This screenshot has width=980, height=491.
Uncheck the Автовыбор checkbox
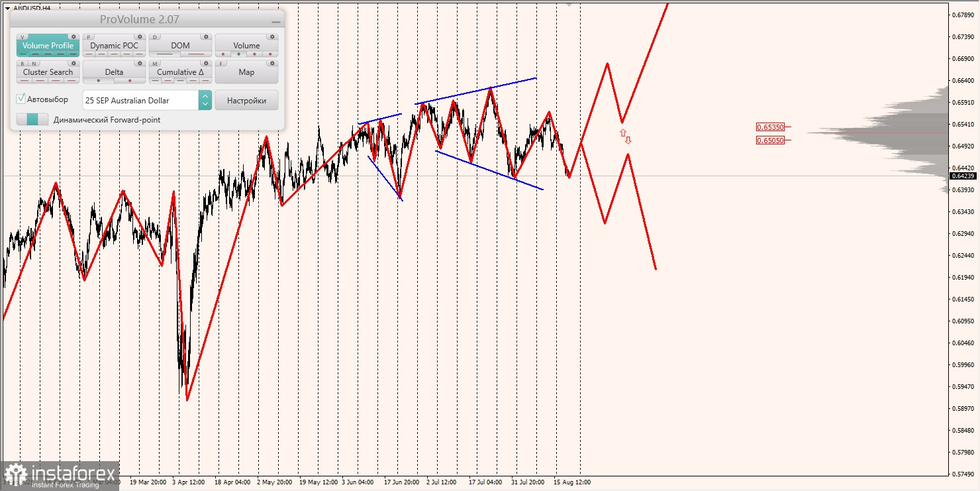coord(21,99)
